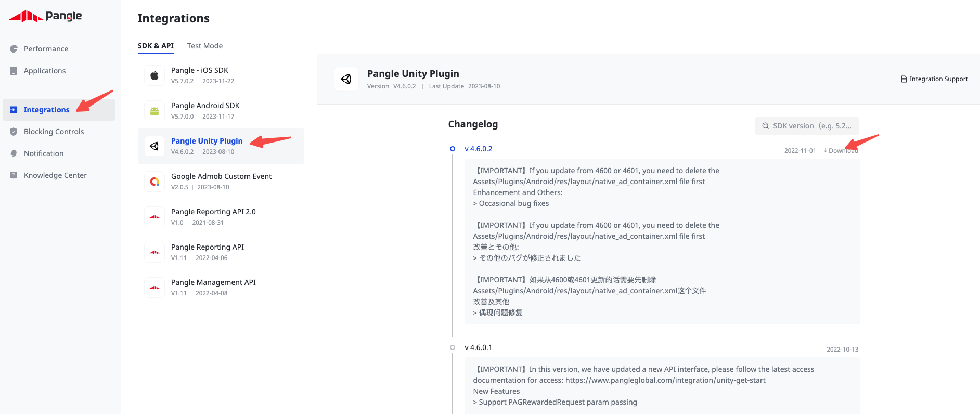Image resolution: width=980 pixels, height=414 pixels.
Task: Click the Apple icon for iOS SDK
Action: [x=154, y=75]
